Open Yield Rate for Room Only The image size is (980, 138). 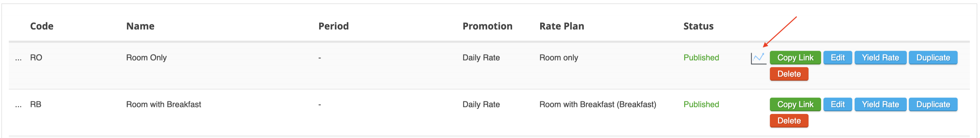pos(880,58)
